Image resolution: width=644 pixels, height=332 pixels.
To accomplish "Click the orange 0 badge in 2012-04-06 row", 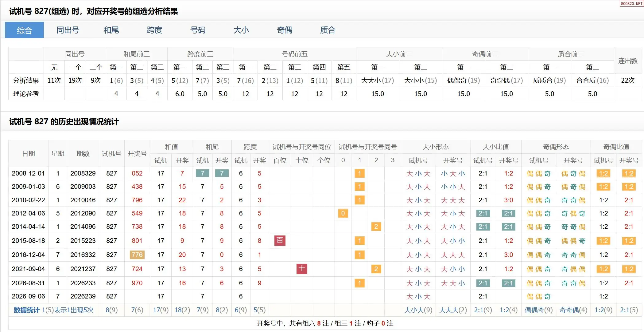I will pyautogui.click(x=343, y=213).
